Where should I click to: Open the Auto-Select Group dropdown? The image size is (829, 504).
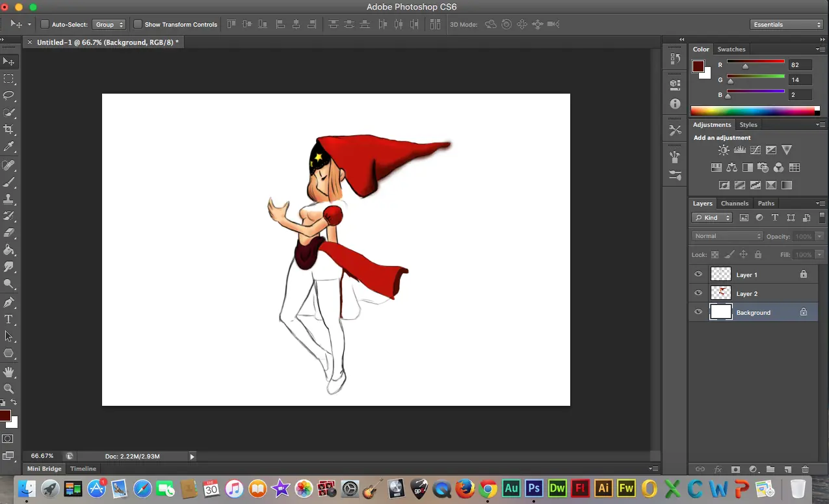(109, 25)
